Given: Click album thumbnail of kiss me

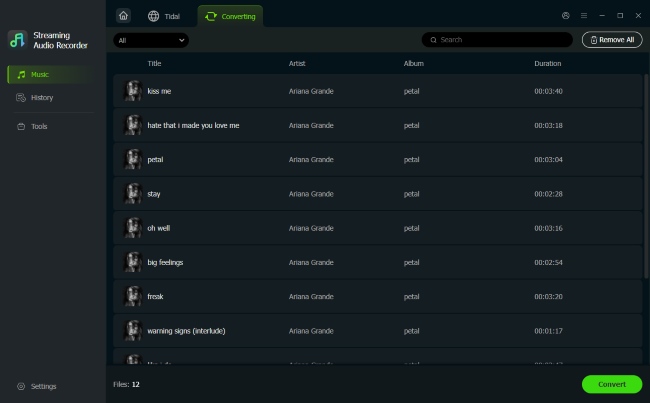Looking at the screenshot, I should pos(133,91).
